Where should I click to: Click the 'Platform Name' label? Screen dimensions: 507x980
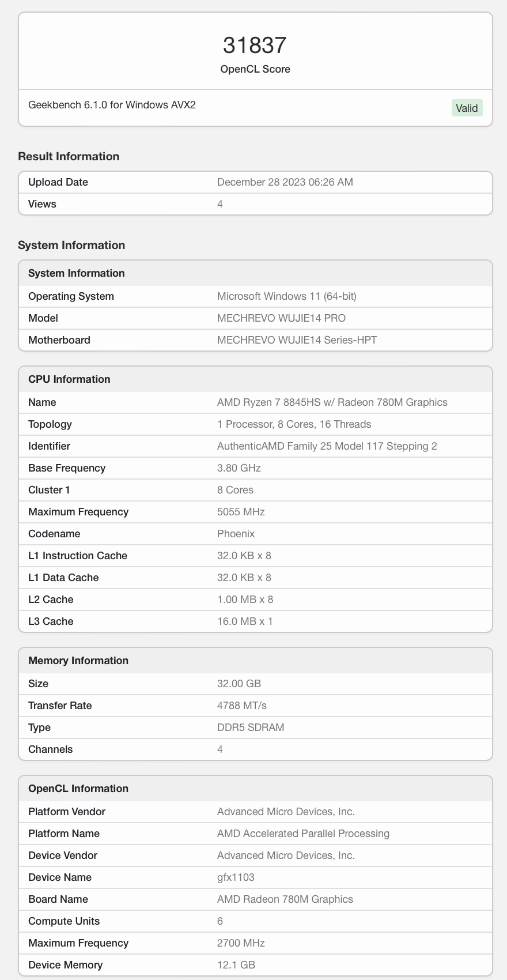64,834
